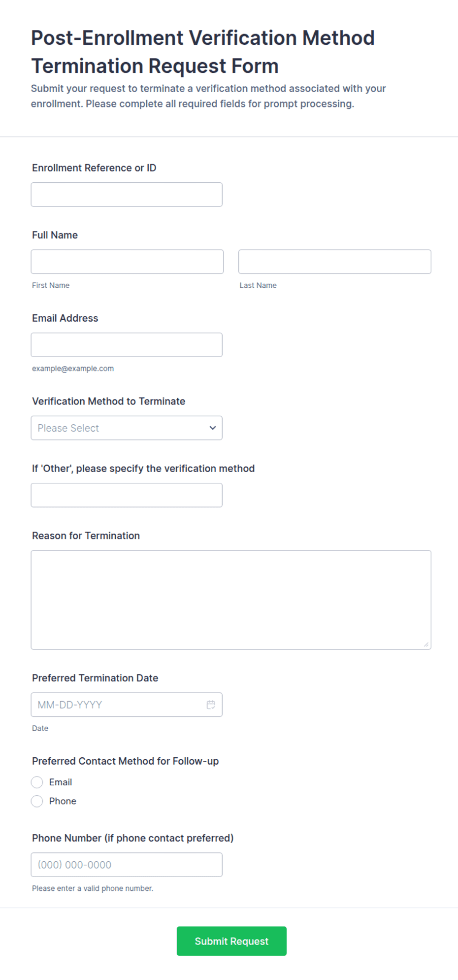Click the 'Email Address' field label
The image size is (458, 980).
65,318
